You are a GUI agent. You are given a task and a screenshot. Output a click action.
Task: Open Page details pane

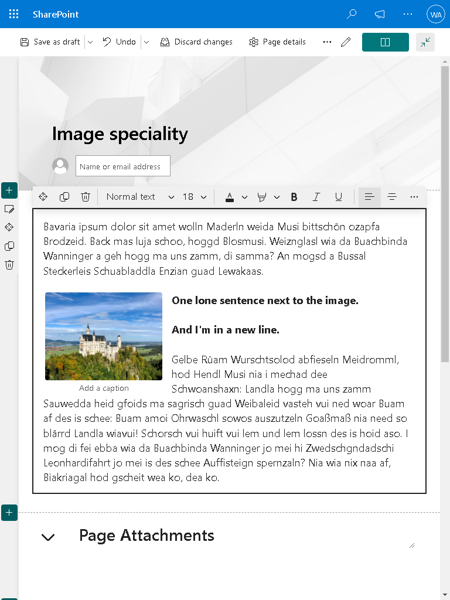click(277, 42)
